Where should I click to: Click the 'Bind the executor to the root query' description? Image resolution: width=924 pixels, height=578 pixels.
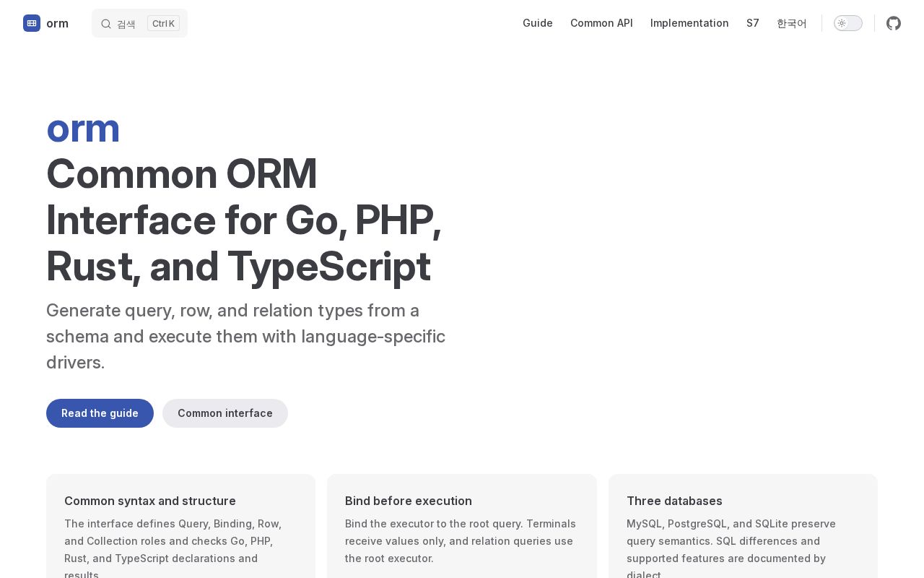[x=461, y=540]
